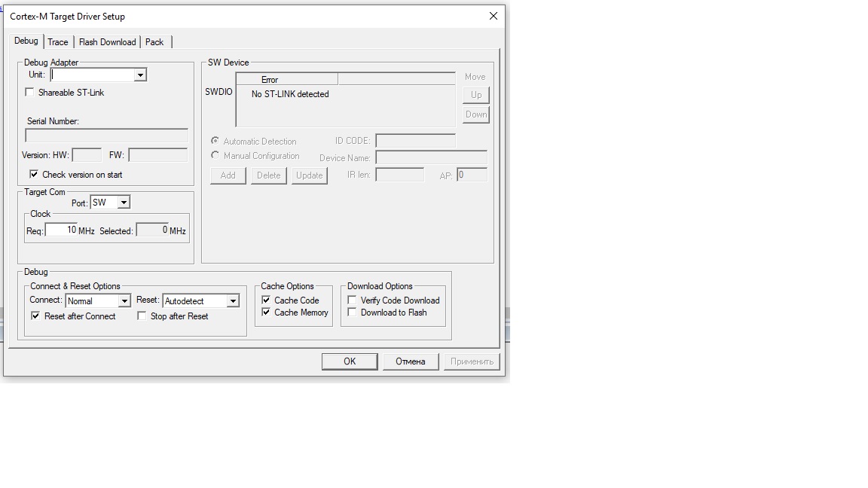Expand the Connect mode dropdown
The width and height of the screenshot is (868, 488).
coord(124,301)
